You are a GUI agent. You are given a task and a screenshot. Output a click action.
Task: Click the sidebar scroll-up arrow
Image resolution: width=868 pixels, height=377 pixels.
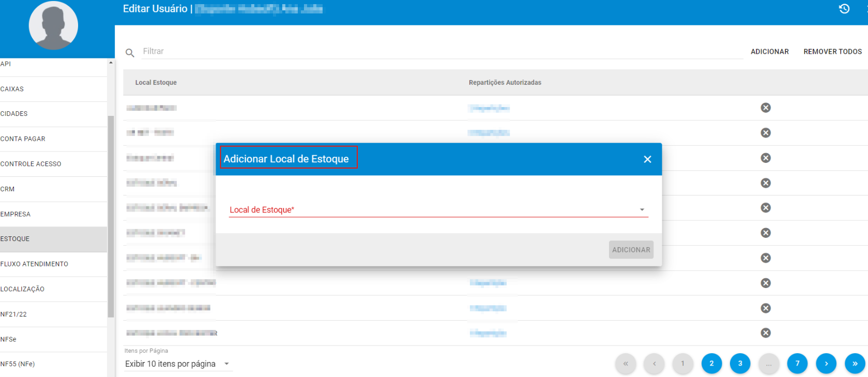[111, 63]
